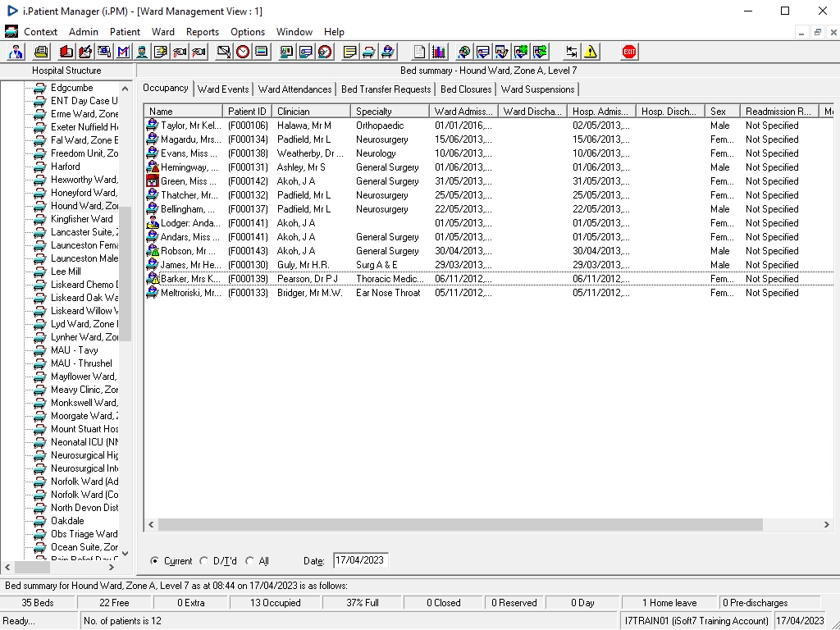The image size is (840, 630).
Task: Select Kingfisher Ward in the hospital tree
Action: pyautogui.click(x=81, y=218)
